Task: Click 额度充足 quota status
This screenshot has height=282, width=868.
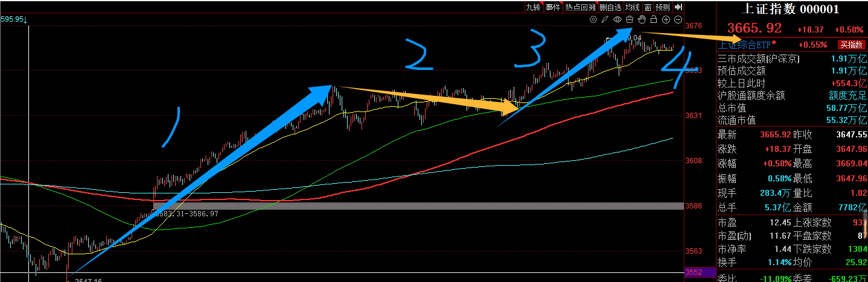Action: pyautogui.click(x=847, y=95)
